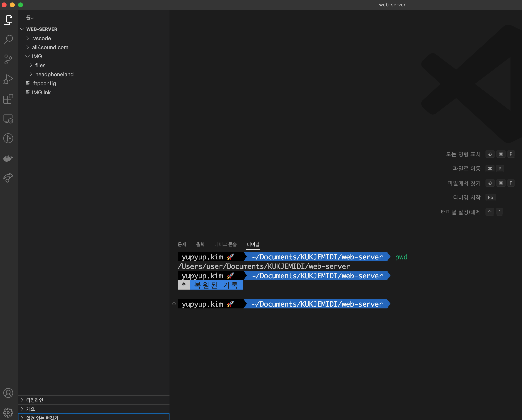Viewport: 522px width, 420px height.
Task: Open the Docker extension view
Action: point(8,158)
